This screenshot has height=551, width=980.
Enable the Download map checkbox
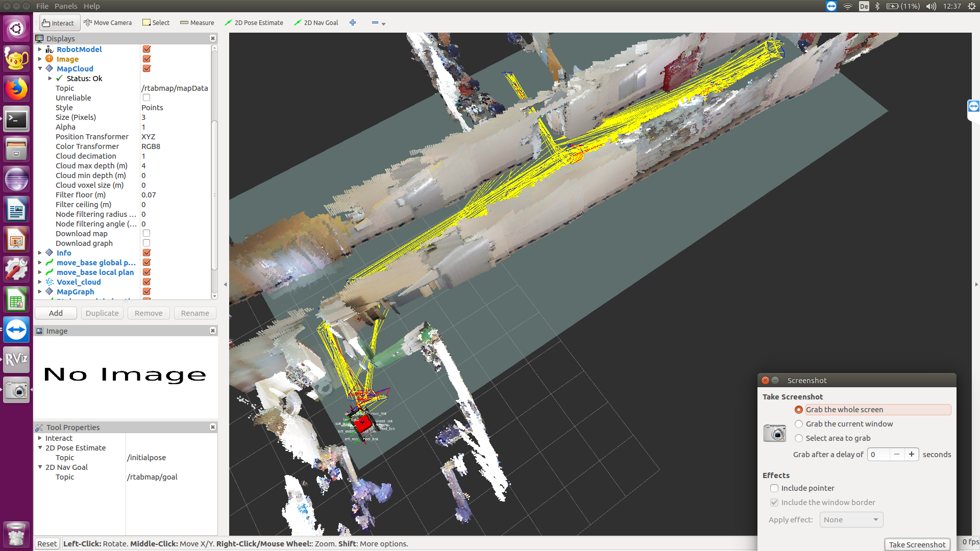coord(146,234)
